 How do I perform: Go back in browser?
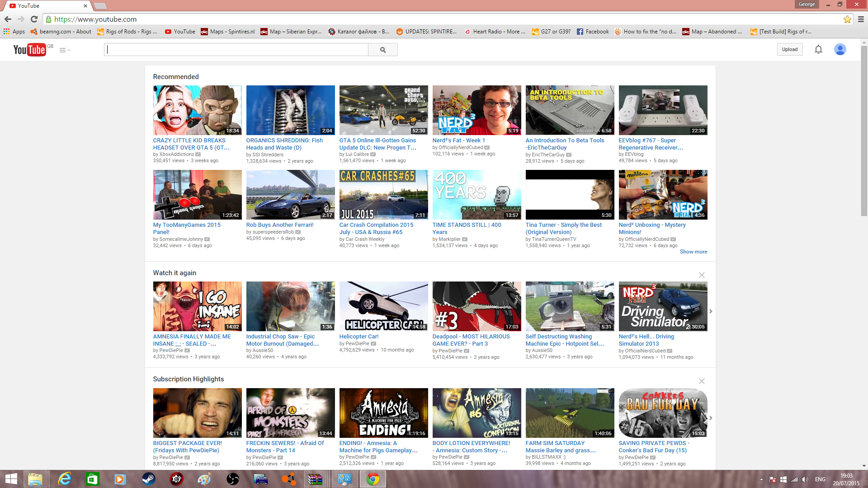[x=8, y=19]
